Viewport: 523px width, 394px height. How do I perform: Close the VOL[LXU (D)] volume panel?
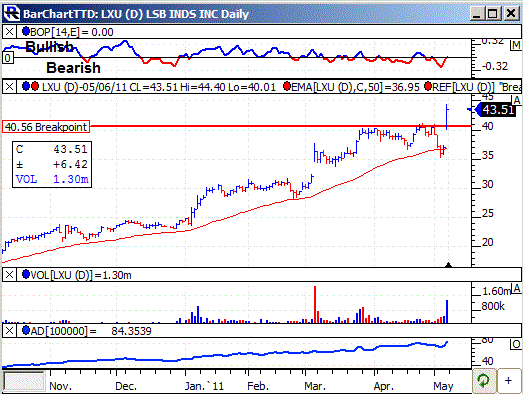tap(9, 275)
